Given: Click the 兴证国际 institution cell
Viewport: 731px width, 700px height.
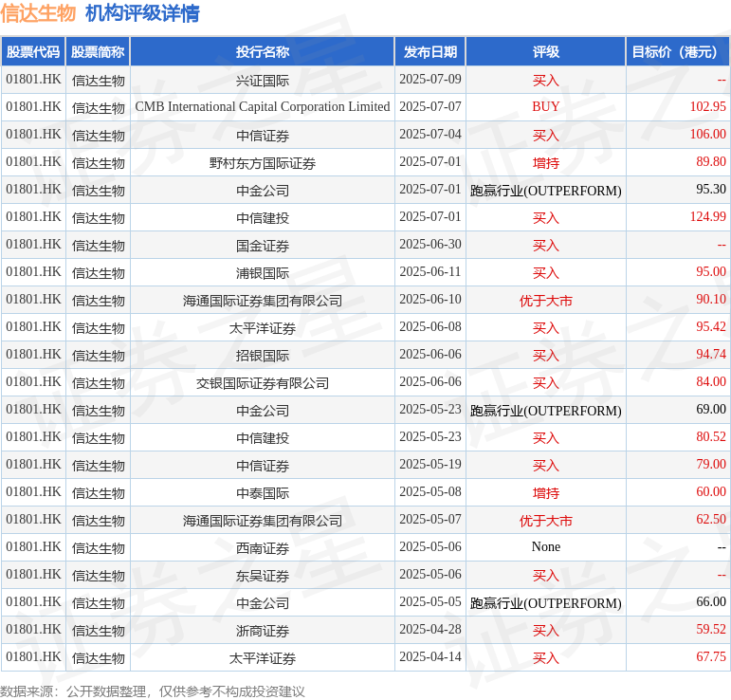Looking at the screenshot, I should [x=263, y=81].
